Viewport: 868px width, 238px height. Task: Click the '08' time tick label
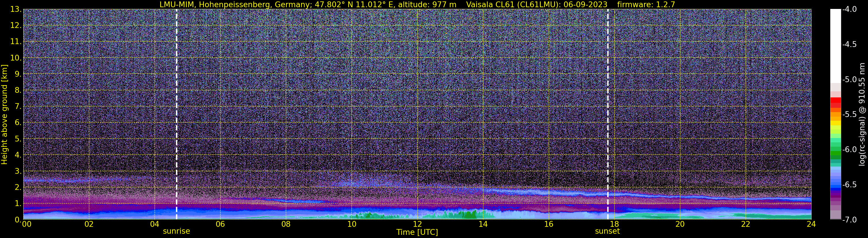click(286, 224)
